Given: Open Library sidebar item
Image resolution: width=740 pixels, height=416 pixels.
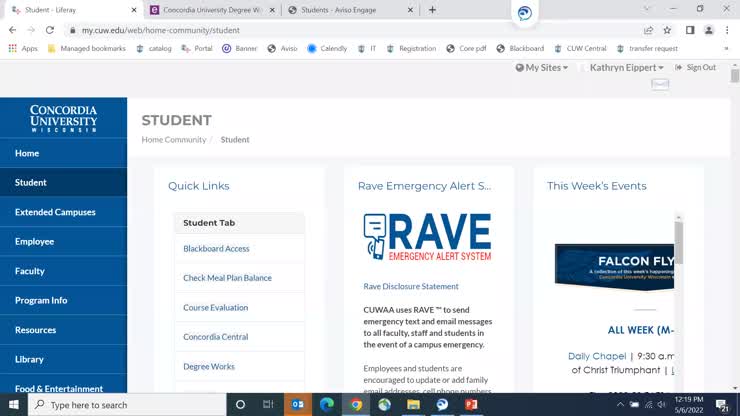Looking at the screenshot, I should 63,359.
